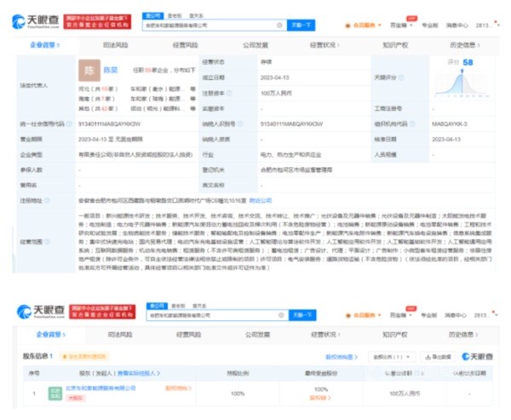
Task: Click the 电力、热力生产和供应业 industry value
Action: pyautogui.click(x=290, y=154)
